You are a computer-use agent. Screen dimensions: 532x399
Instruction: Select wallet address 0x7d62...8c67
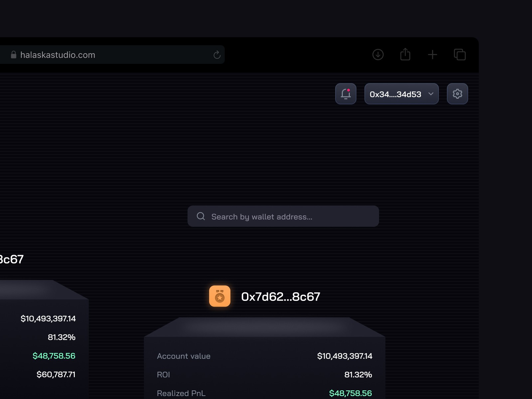281,297
